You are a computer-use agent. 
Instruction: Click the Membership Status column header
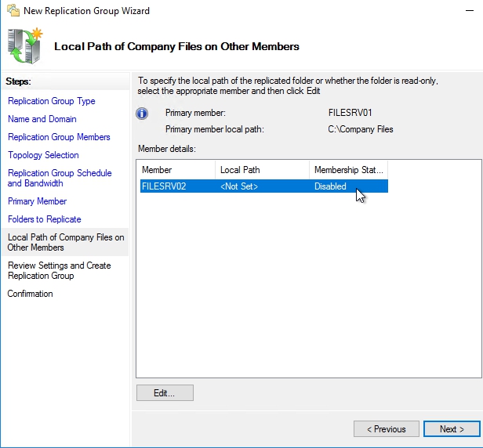click(x=347, y=170)
